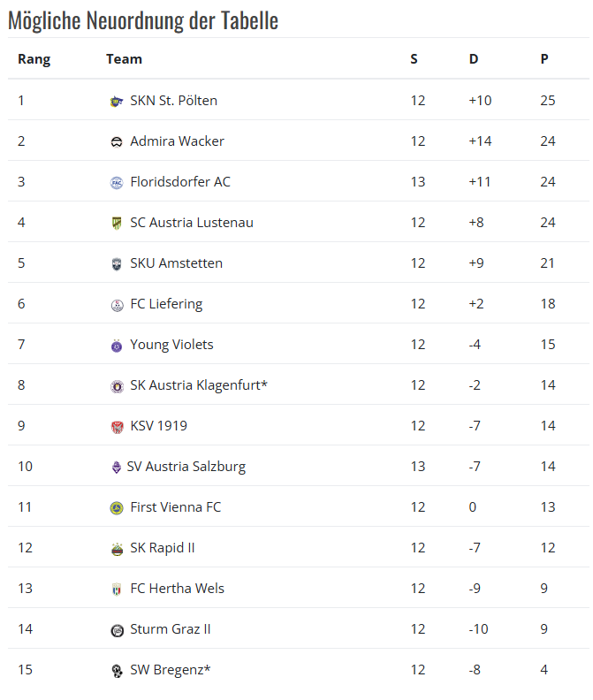Click the KSV 1919 red crest

point(117,427)
